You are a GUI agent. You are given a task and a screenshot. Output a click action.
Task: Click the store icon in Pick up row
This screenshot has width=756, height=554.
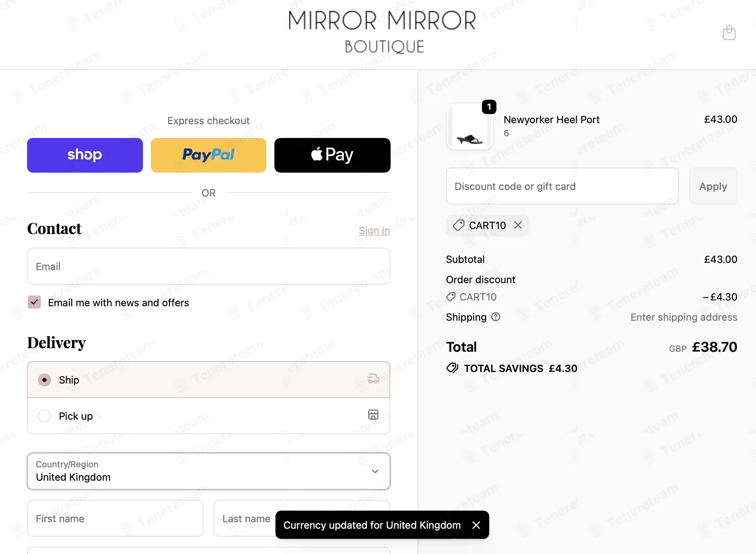point(373,415)
